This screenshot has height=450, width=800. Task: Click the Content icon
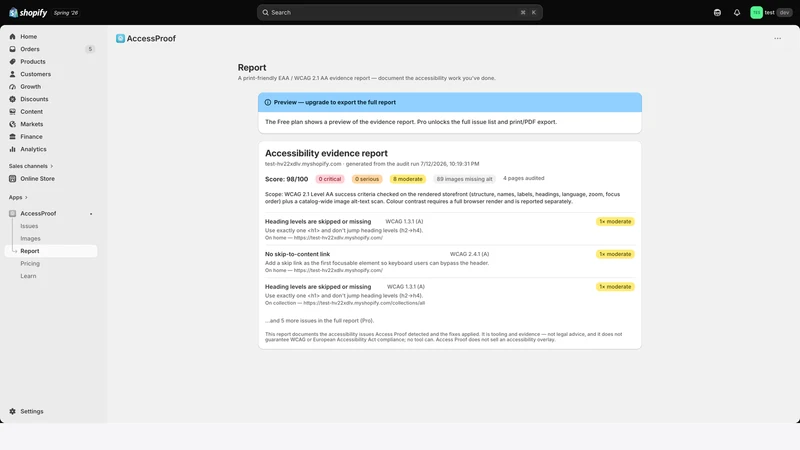point(12,112)
